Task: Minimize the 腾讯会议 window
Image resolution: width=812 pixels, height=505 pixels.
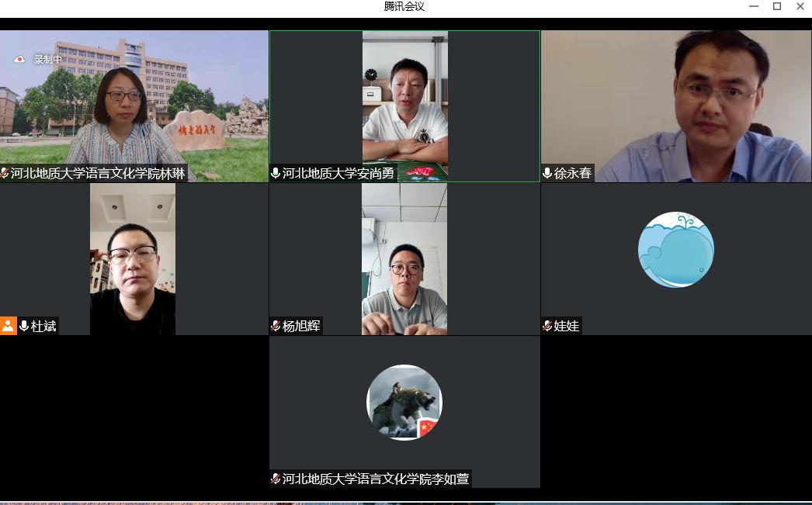Action: 753,6
